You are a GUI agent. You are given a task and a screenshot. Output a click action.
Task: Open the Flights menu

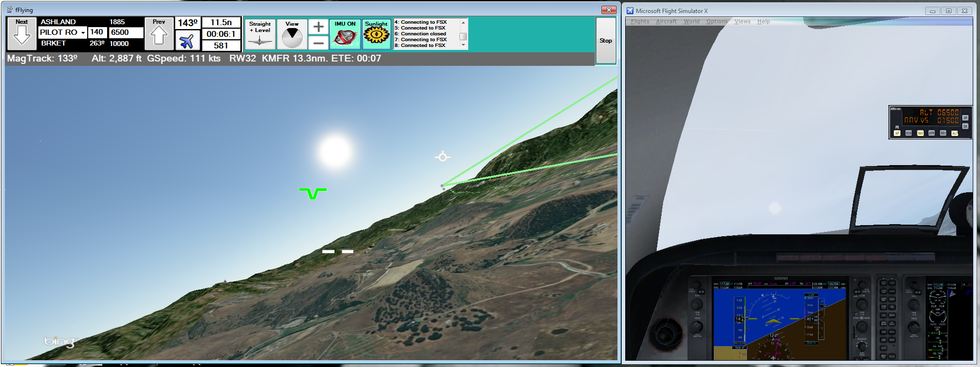(640, 21)
